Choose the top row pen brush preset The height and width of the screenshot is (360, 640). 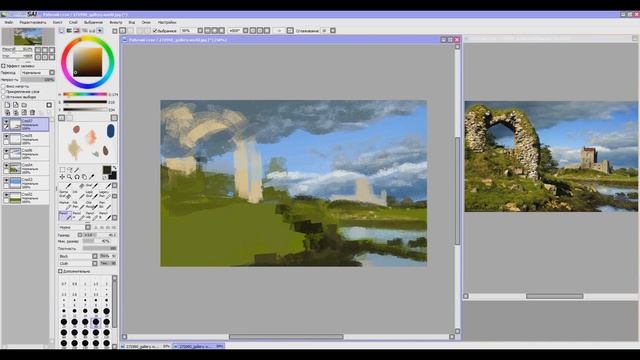point(65,185)
